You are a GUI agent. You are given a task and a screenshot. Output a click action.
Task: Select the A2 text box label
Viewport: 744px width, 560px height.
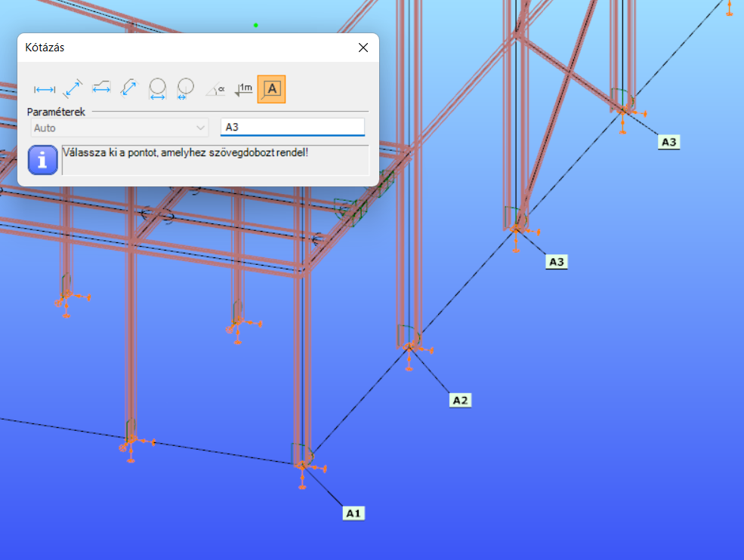[x=460, y=400]
